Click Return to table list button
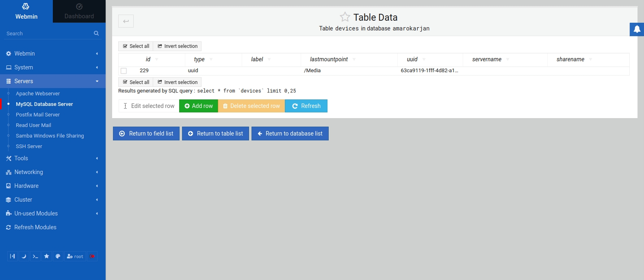 [x=215, y=134]
